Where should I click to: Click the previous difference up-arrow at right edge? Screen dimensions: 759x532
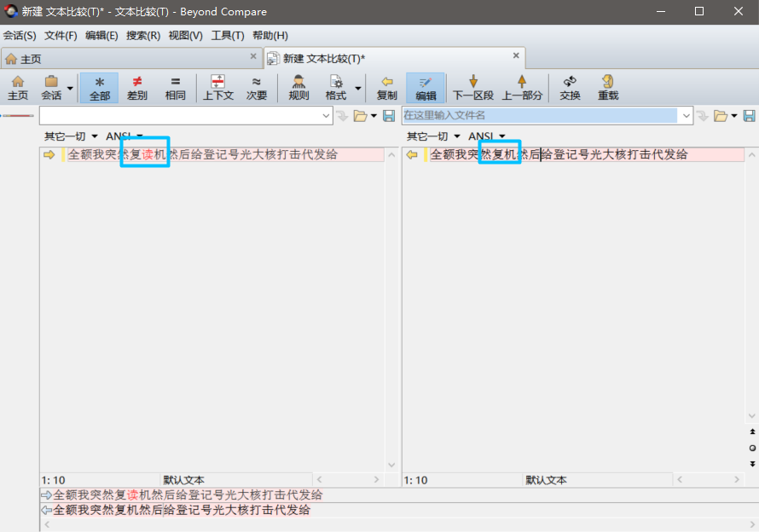click(x=752, y=431)
